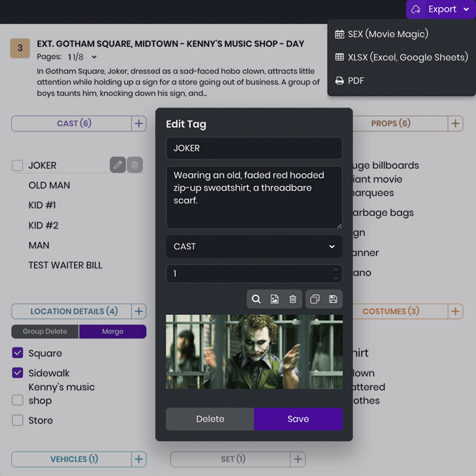Open SET (1) category header

(231, 459)
